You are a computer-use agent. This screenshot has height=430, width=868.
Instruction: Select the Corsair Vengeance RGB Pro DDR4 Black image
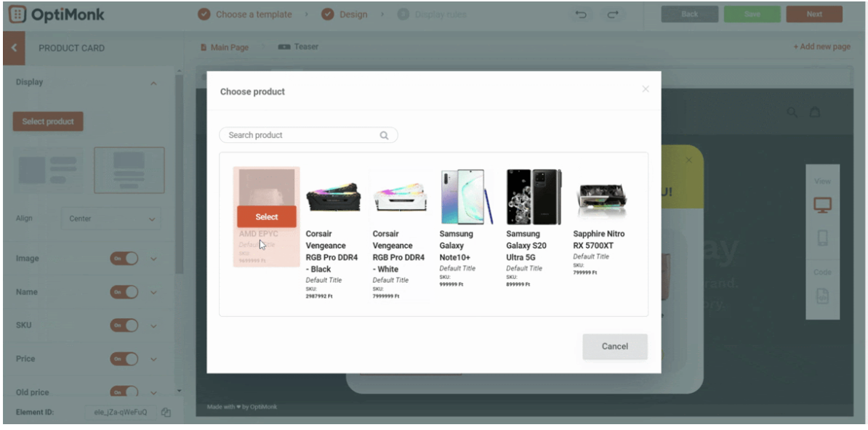[x=333, y=197]
